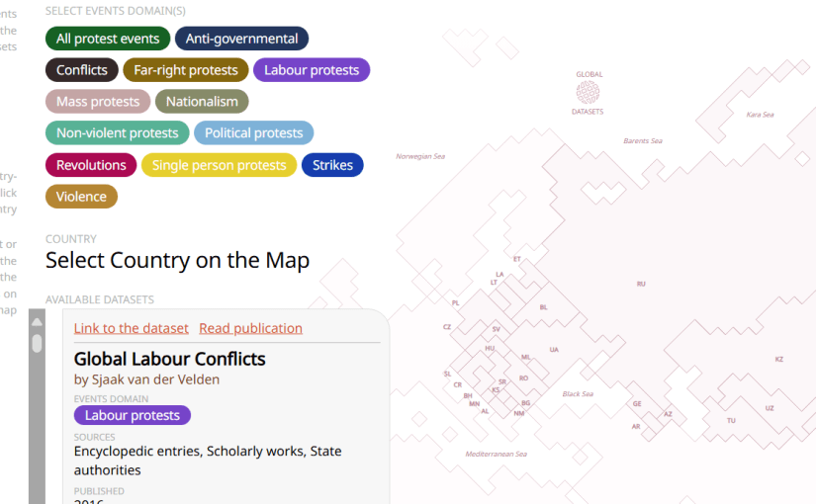Pick the Single person protests tag

point(219,165)
